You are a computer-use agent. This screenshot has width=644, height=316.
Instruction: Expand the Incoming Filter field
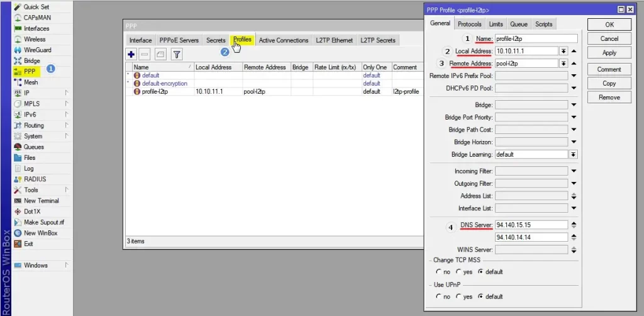tap(574, 171)
